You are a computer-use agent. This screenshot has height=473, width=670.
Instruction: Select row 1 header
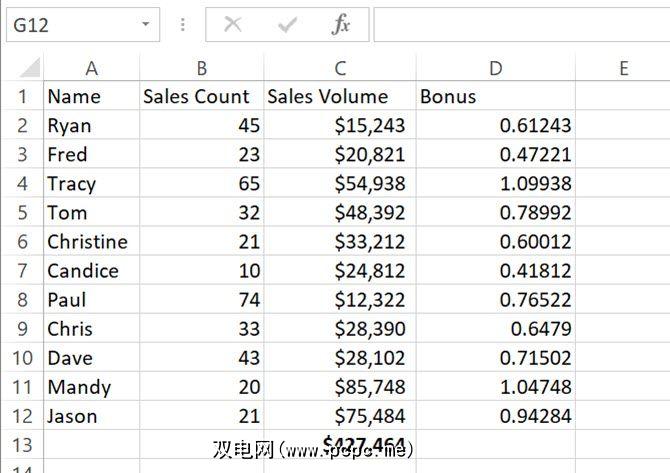tap(21, 97)
